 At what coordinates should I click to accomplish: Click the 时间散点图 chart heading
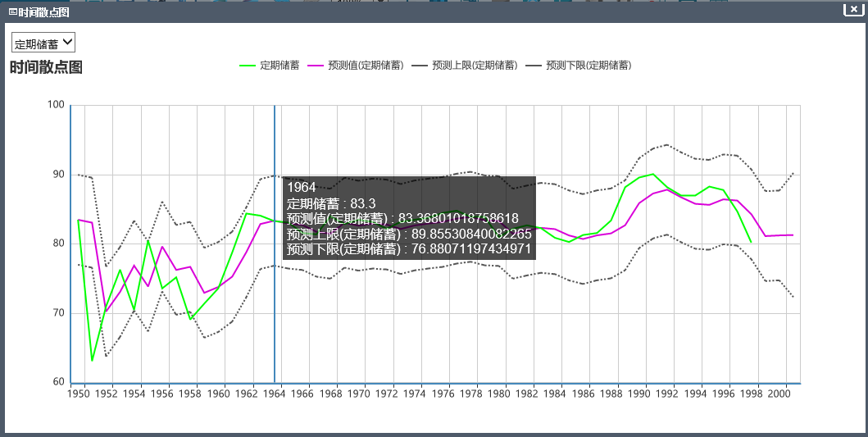click(47, 67)
